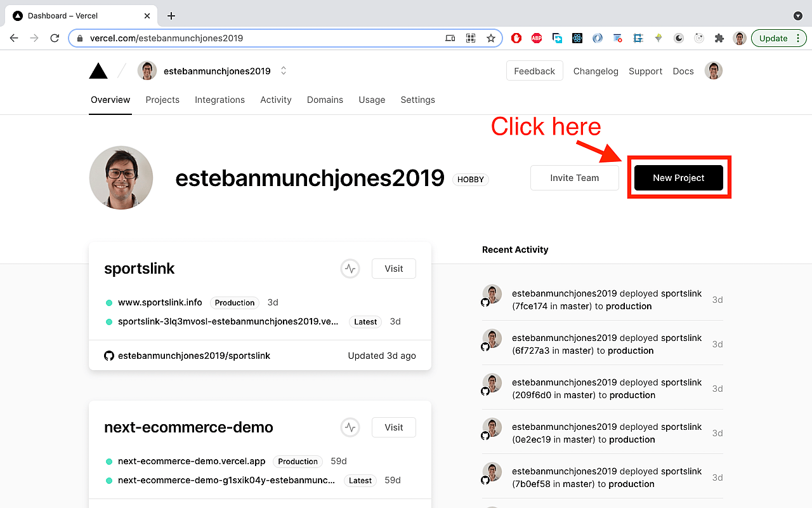Switch to the Projects tab
The image size is (812, 508).
[162, 100]
